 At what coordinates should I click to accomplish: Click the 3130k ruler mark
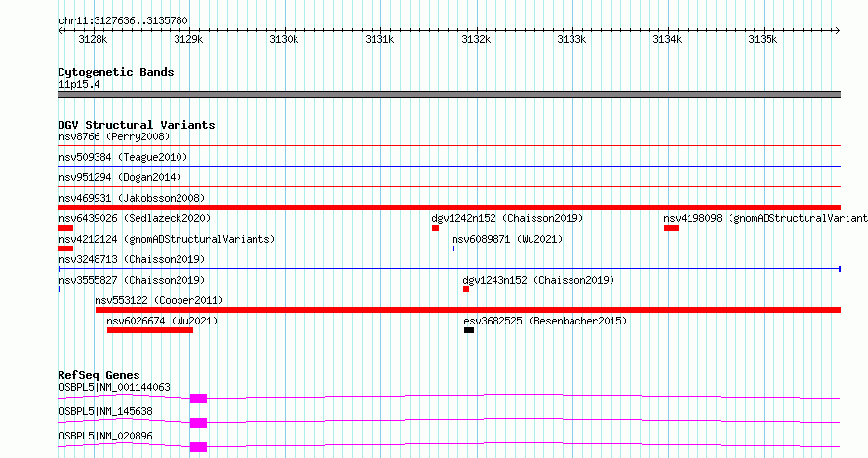click(x=284, y=39)
